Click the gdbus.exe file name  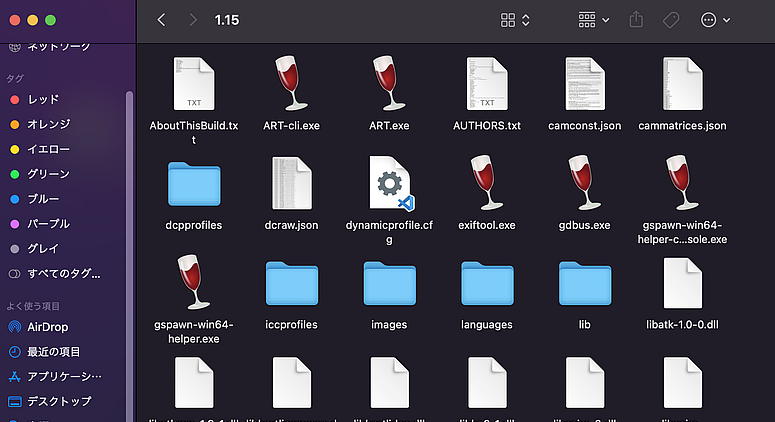point(585,225)
